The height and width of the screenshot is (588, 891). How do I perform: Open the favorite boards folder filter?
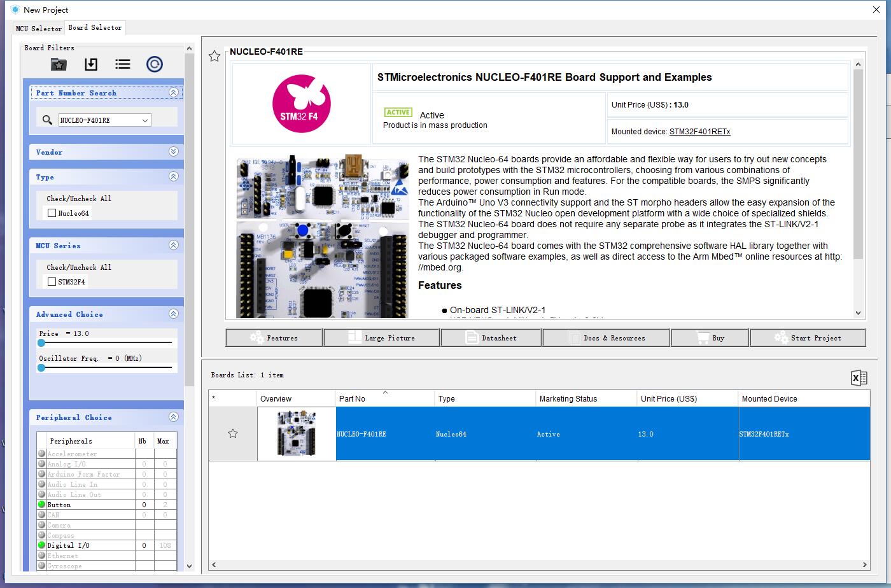(59, 64)
